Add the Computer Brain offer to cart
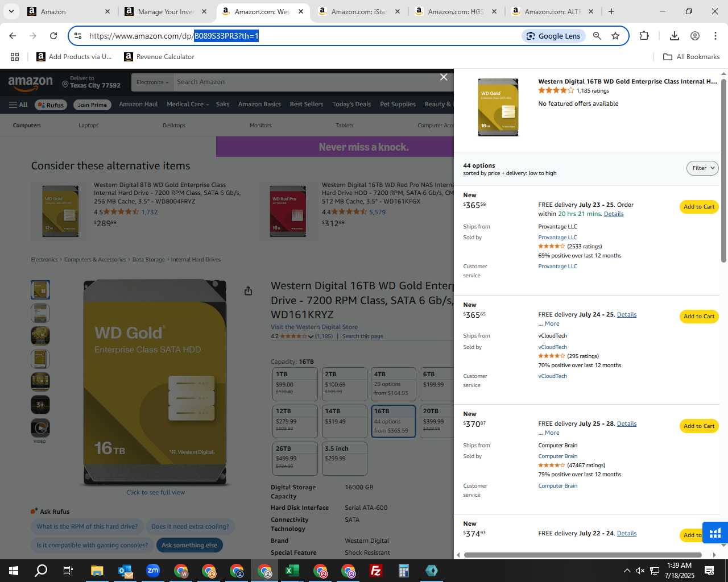The height and width of the screenshot is (582, 728). [x=699, y=426]
